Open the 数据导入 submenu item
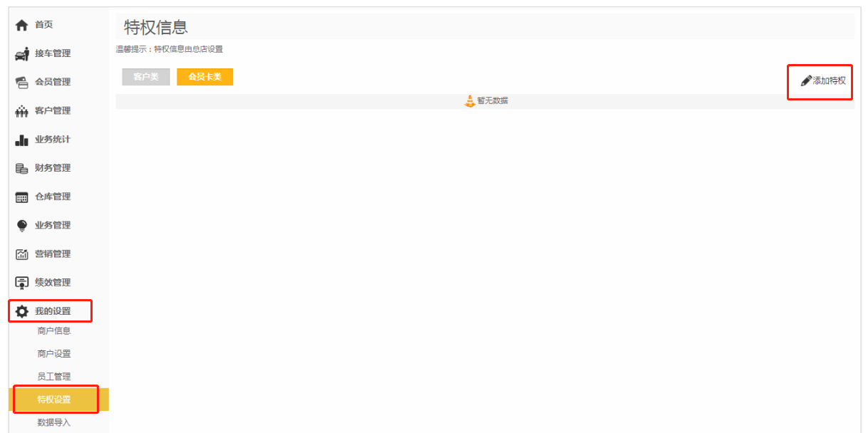The image size is (868, 433). (x=54, y=422)
